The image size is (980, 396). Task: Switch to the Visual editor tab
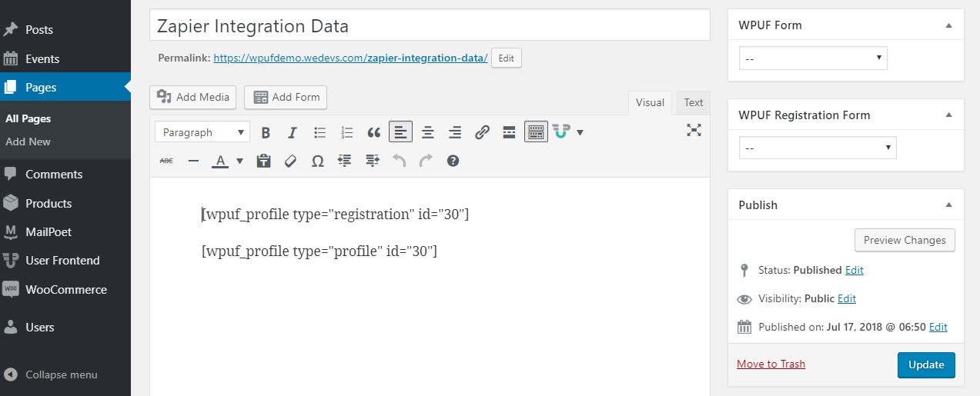coord(650,102)
